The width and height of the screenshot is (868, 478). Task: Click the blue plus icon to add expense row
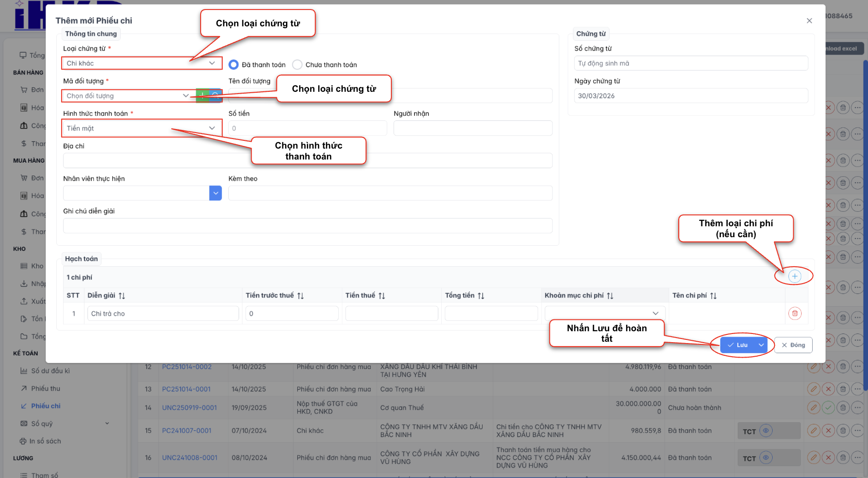click(x=794, y=276)
